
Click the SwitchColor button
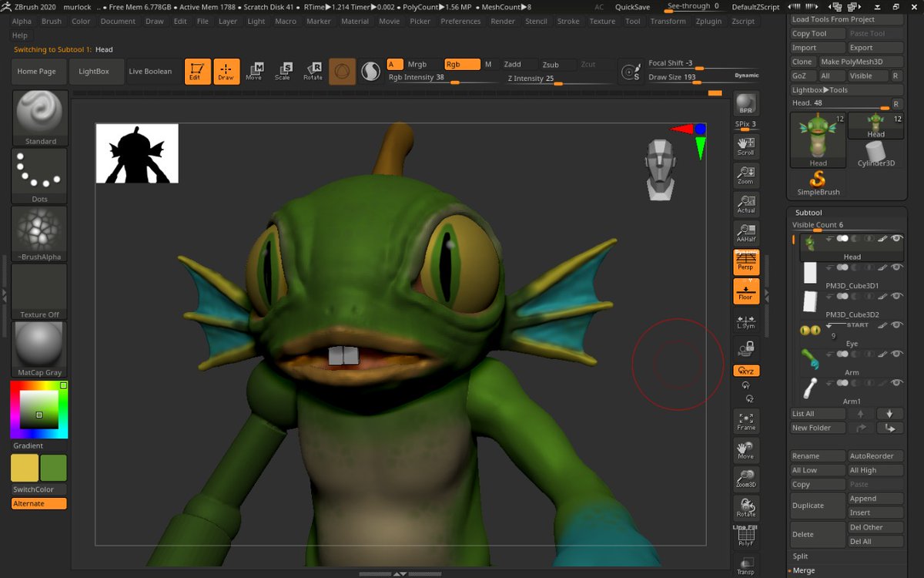pyautogui.click(x=39, y=489)
